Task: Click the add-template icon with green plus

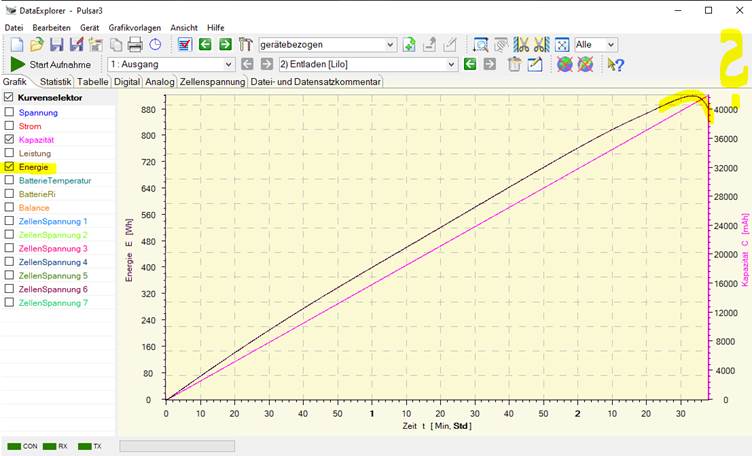Action: click(409, 45)
